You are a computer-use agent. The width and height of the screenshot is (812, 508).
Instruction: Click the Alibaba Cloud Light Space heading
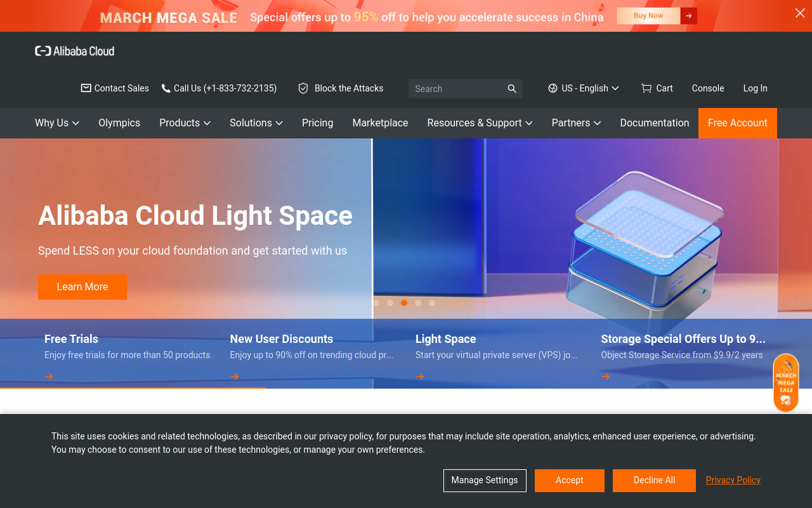(195, 216)
